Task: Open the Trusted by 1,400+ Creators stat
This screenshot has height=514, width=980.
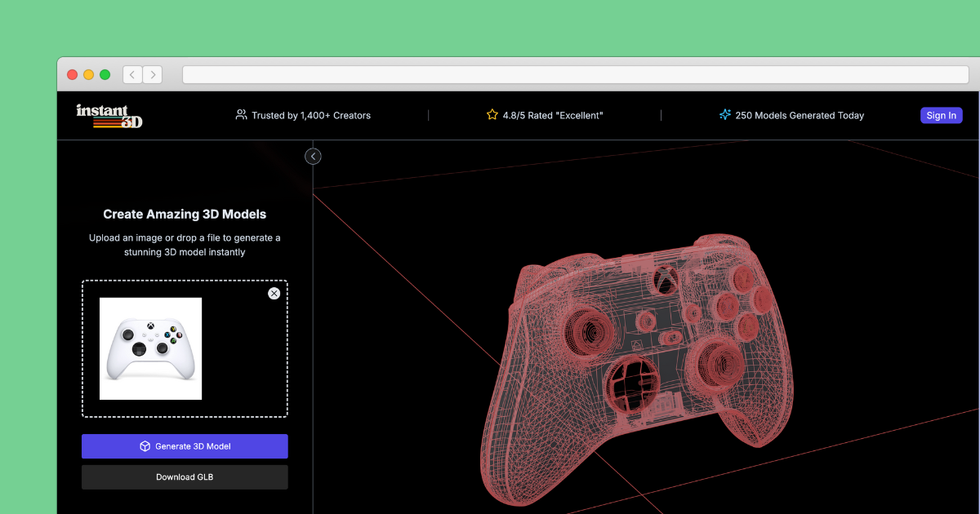Action: 305,115
